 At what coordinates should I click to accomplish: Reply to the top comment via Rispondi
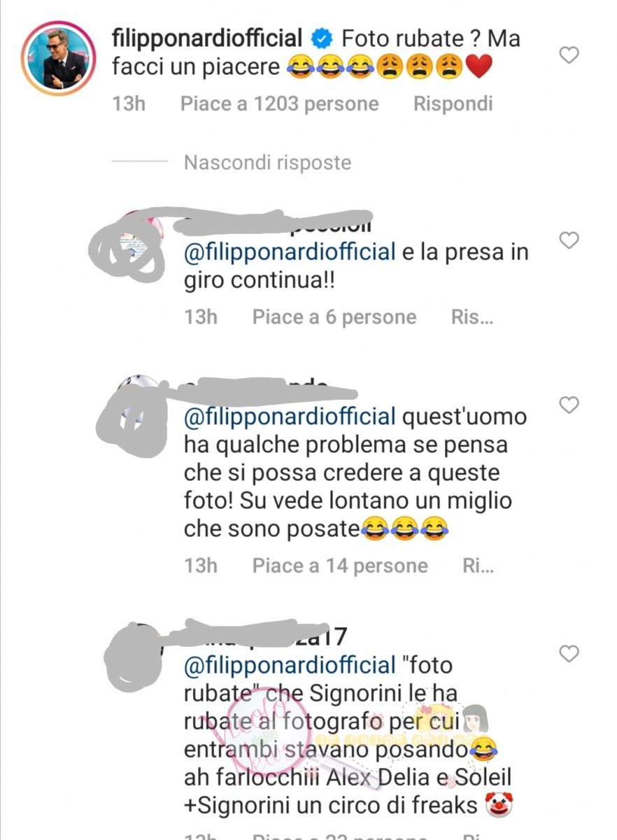click(453, 104)
